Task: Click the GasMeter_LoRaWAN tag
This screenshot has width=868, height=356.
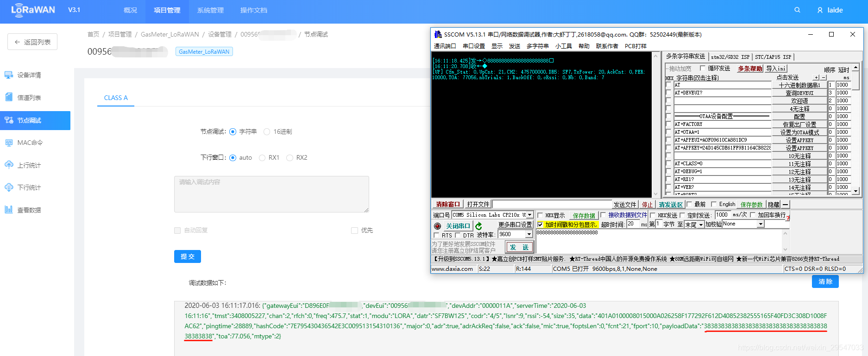Action: [204, 51]
